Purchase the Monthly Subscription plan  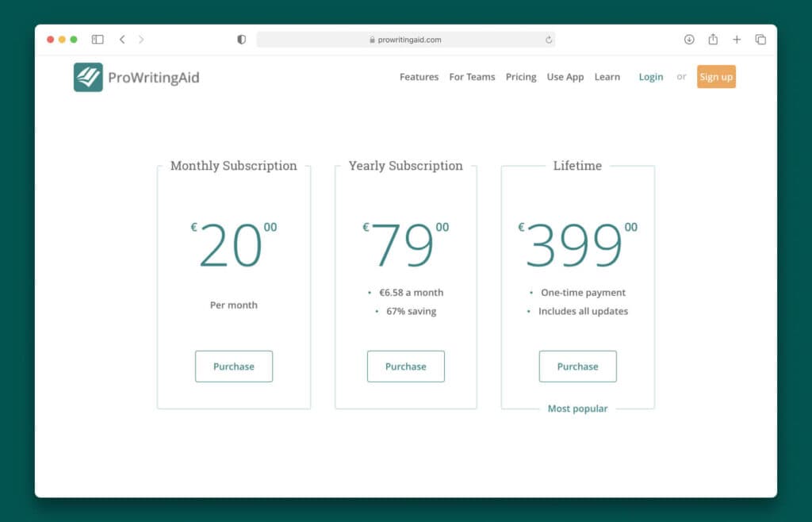click(x=234, y=366)
